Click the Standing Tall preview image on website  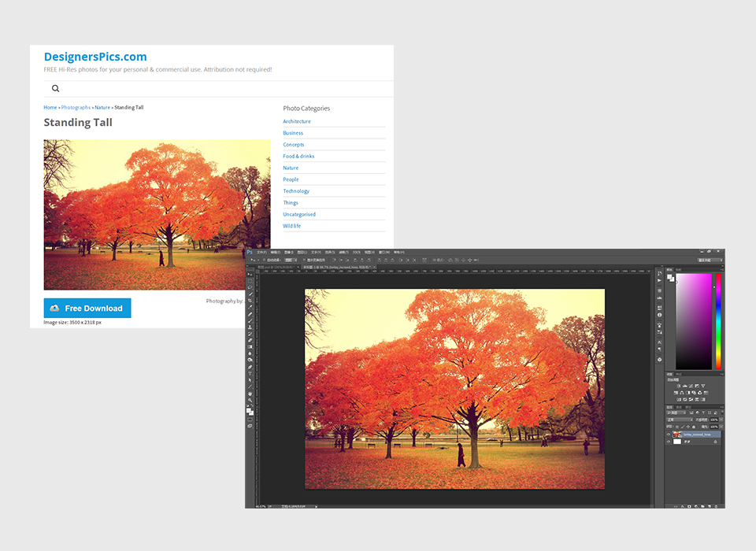coord(157,214)
